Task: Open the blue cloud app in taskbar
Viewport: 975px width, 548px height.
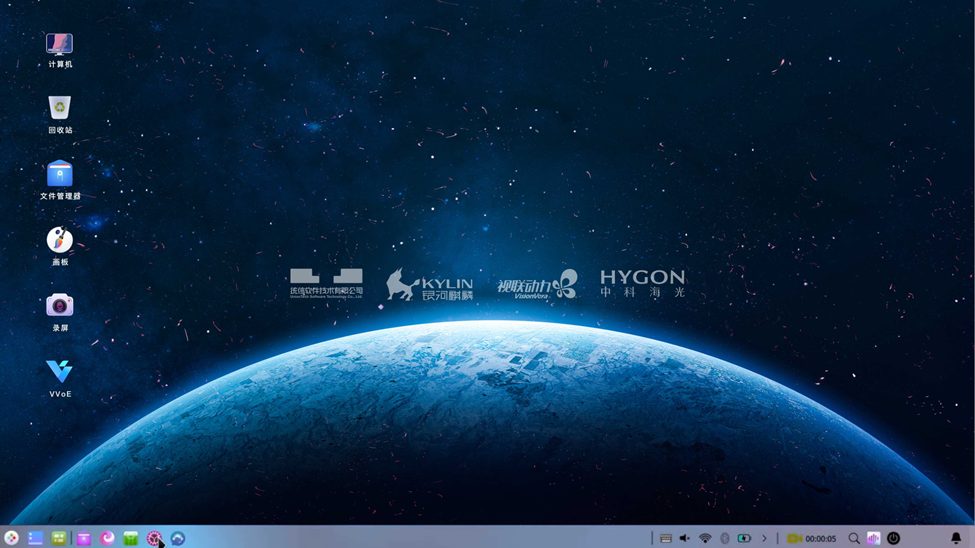Action: pos(178,538)
